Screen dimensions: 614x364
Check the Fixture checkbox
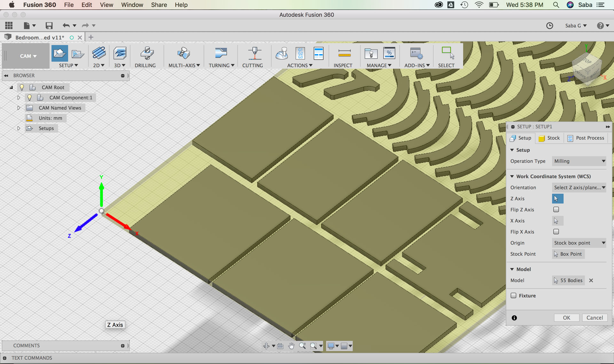click(514, 296)
